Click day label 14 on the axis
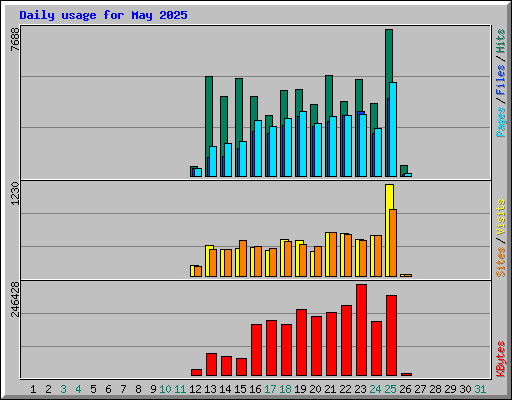Image resolution: width=512 pixels, height=400 pixels. [x=225, y=389]
